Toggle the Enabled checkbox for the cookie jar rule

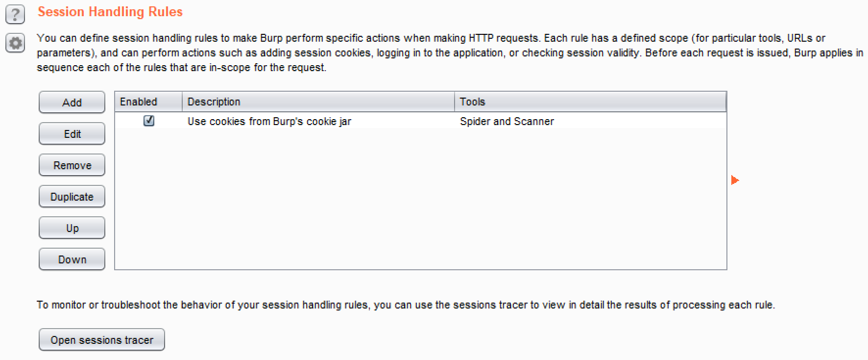pyautogui.click(x=149, y=121)
